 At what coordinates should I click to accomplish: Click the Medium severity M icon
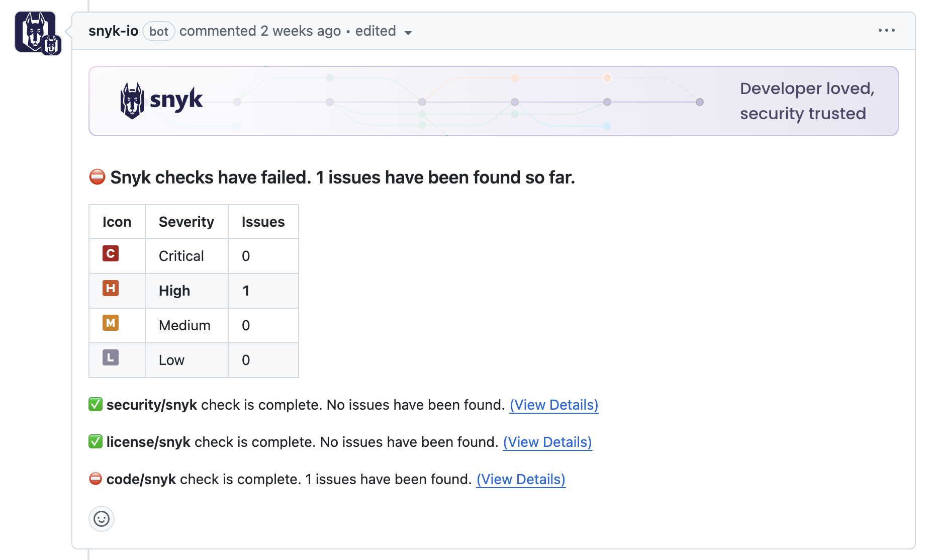[111, 323]
